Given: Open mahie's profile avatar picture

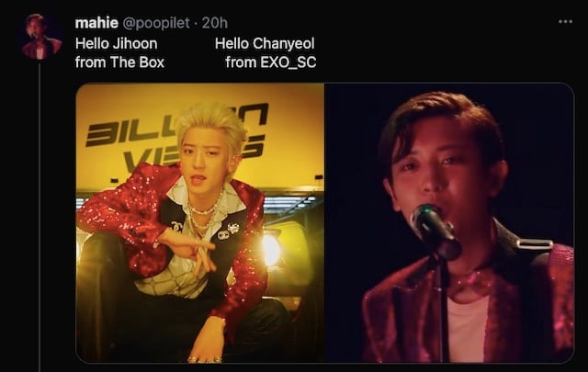Looking at the screenshot, I should pyautogui.click(x=40, y=37).
